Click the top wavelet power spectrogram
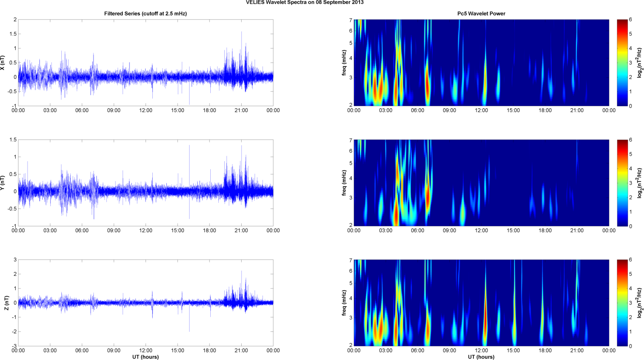Image resolution: width=644 pixels, height=360 pixels. point(481,63)
